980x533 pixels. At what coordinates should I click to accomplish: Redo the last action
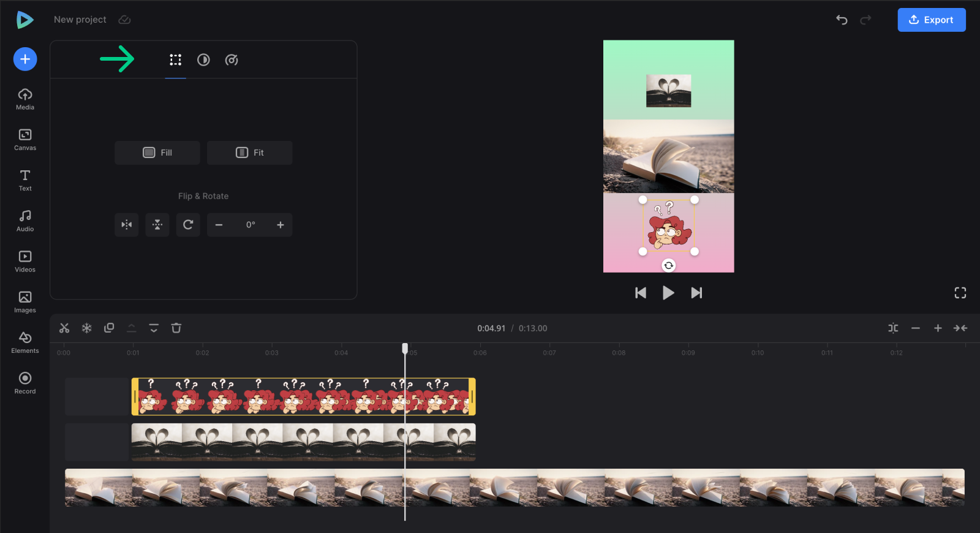coord(865,20)
